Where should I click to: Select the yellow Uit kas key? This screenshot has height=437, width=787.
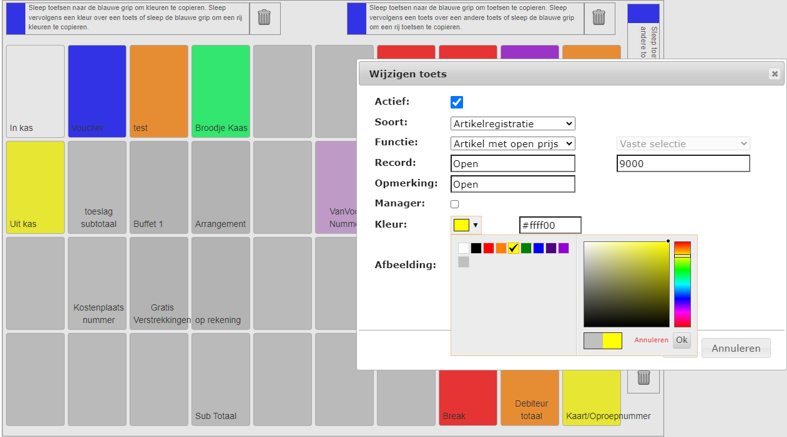pyautogui.click(x=36, y=187)
